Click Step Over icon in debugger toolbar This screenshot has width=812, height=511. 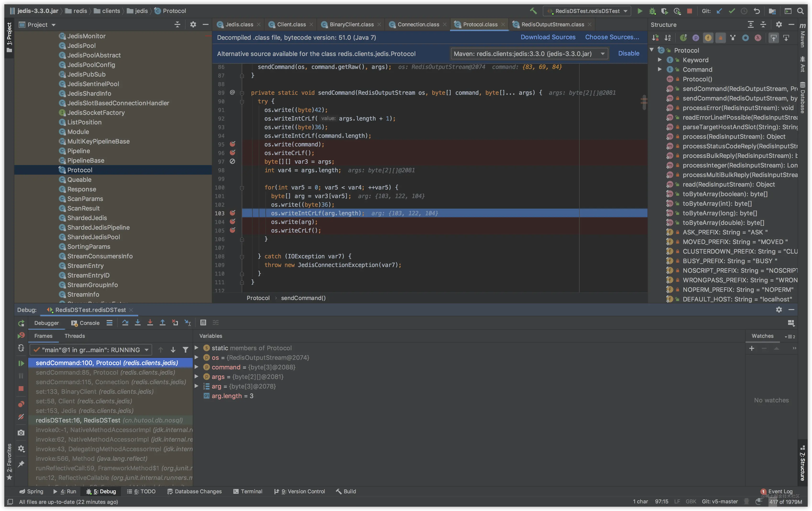tap(125, 322)
